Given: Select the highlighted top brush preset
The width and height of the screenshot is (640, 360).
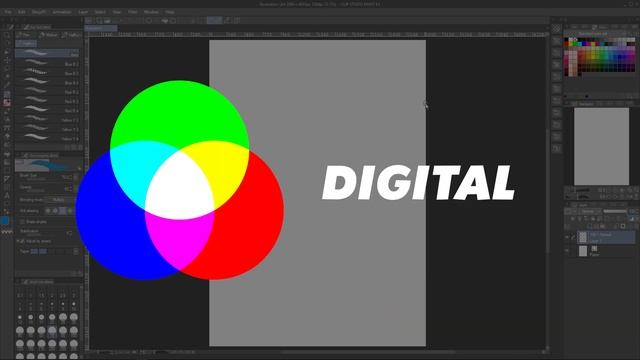Looking at the screenshot, I should click(x=47, y=53).
